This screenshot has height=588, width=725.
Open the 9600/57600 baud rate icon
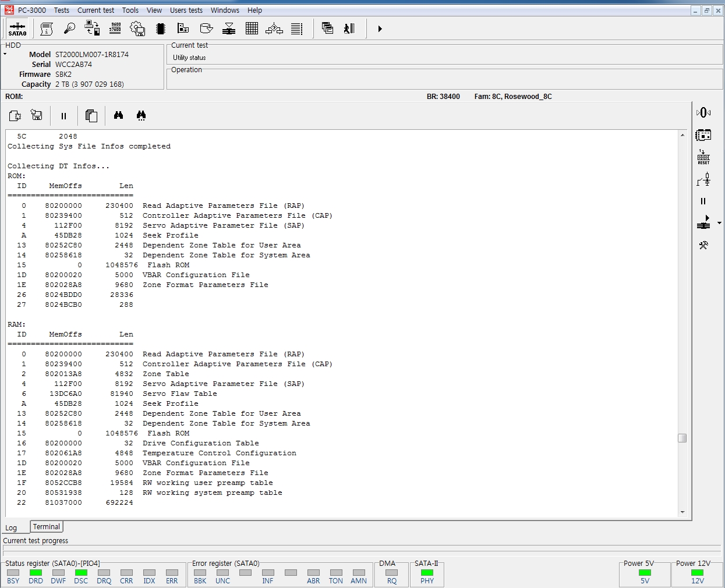[115, 29]
